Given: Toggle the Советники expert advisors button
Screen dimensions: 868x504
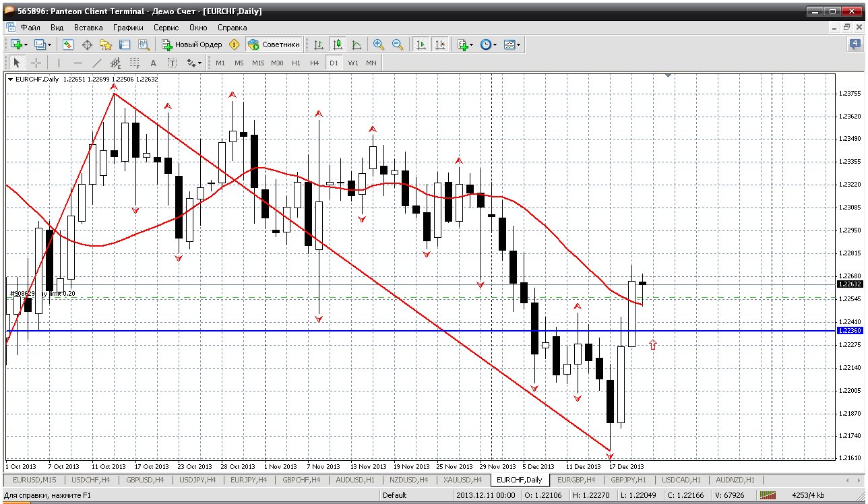Looking at the screenshot, I should tap(274, 44).
